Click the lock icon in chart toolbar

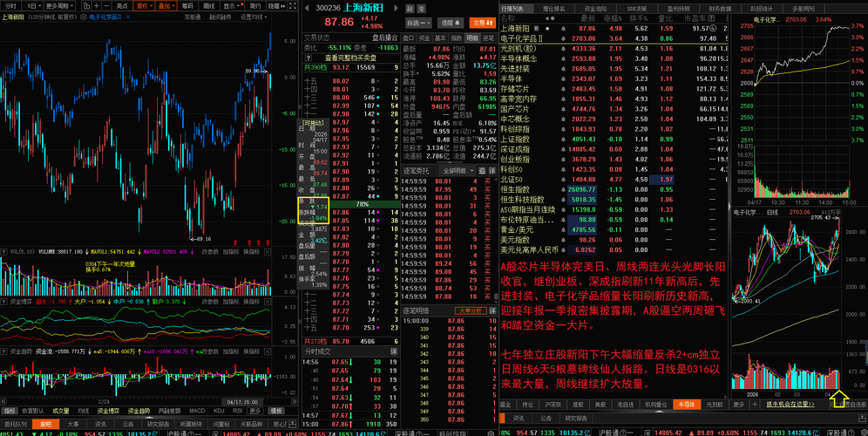[x=87, y=6]
